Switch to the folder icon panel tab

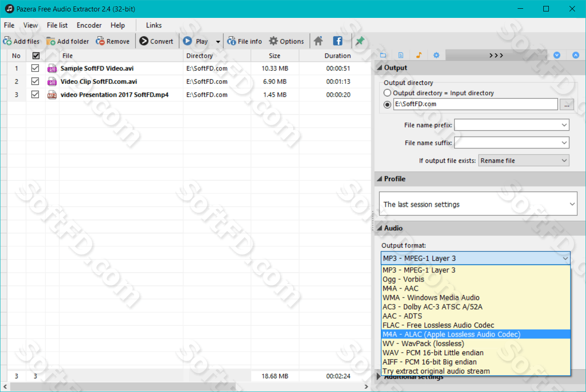(384, 55)
